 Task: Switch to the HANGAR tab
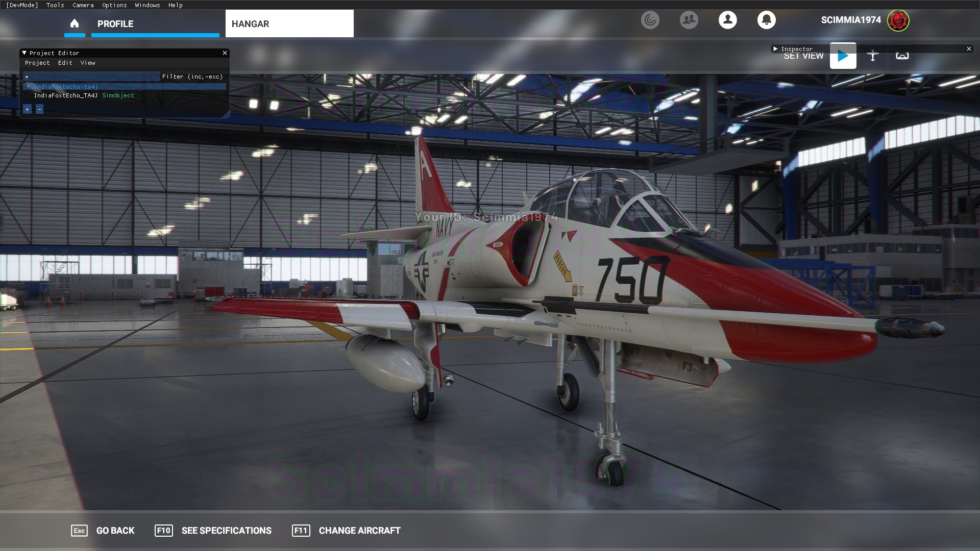click(289, 24)
